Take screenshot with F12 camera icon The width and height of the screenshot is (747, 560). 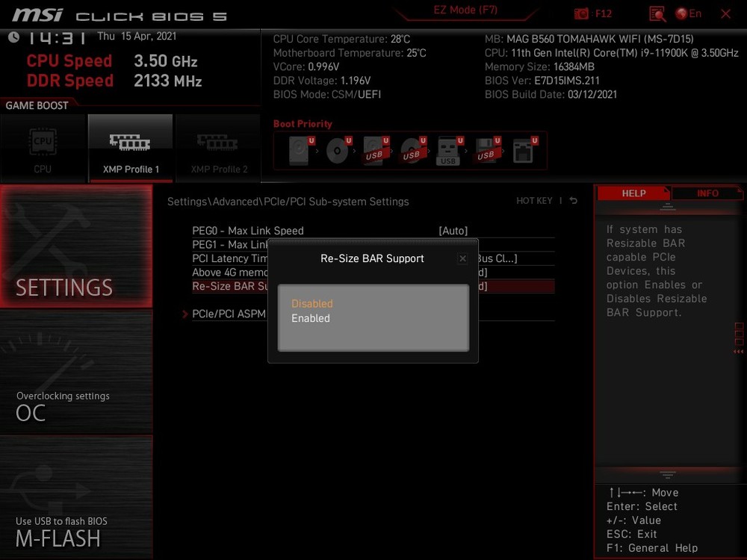click(x=581, y=13)
